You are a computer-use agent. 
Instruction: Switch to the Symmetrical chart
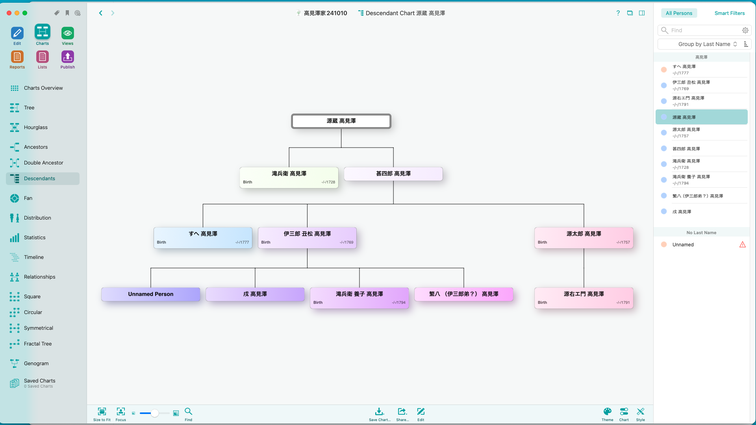tap(42, 328)
